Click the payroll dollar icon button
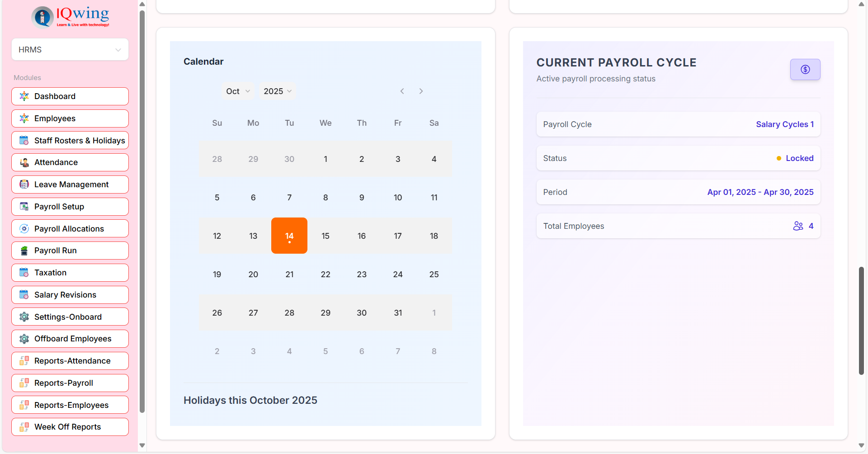This screenshot has height=454, width=868. point(805,70)
